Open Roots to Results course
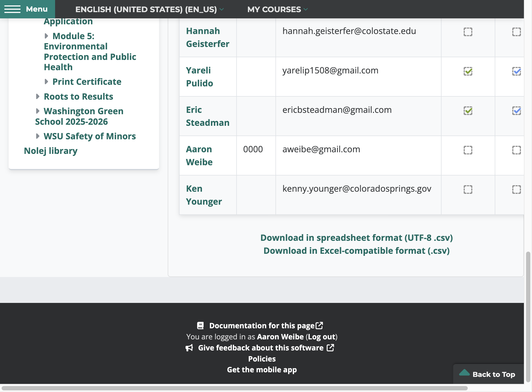532x392 pixels. 78,96
